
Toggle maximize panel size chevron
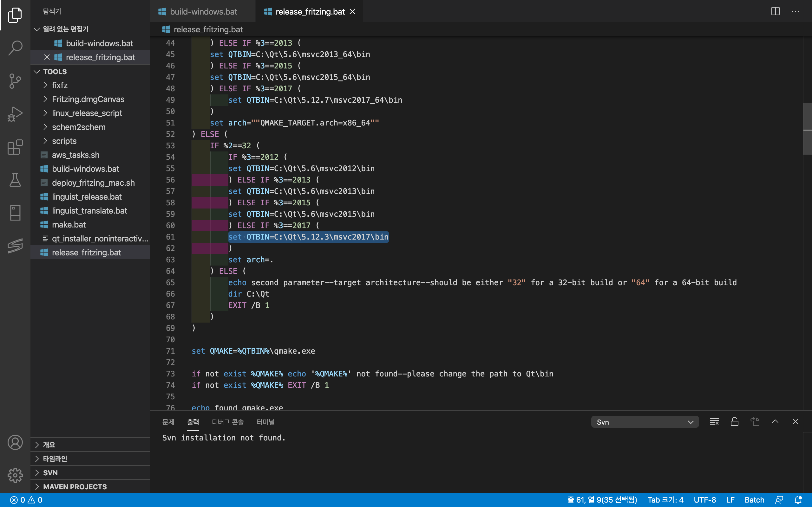pyautogui.click(x=775, y=422)
